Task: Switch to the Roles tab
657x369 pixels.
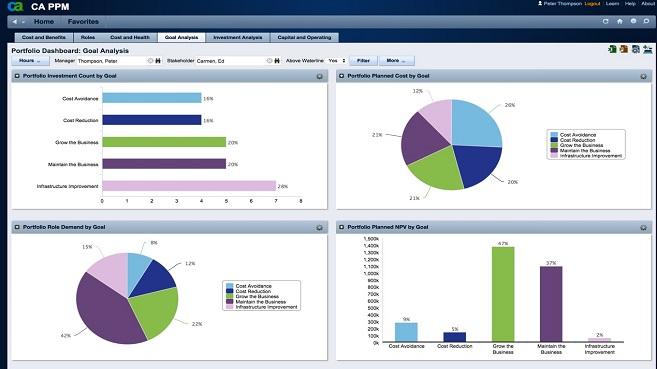Action: pos(88,37)
